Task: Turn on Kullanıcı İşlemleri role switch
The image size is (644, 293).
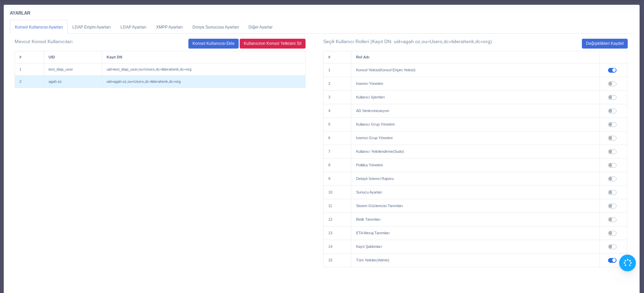Action: click(x=612, y=97)
